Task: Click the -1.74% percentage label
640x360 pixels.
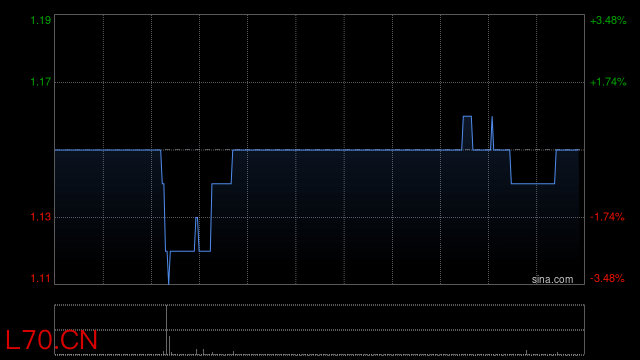Action: [x=607, y=217]
